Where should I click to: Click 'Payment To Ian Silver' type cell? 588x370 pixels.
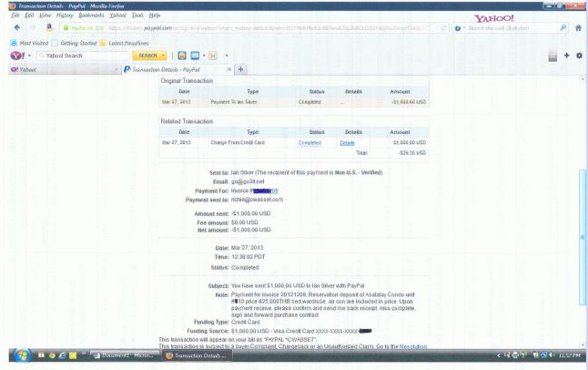point(234,102)
